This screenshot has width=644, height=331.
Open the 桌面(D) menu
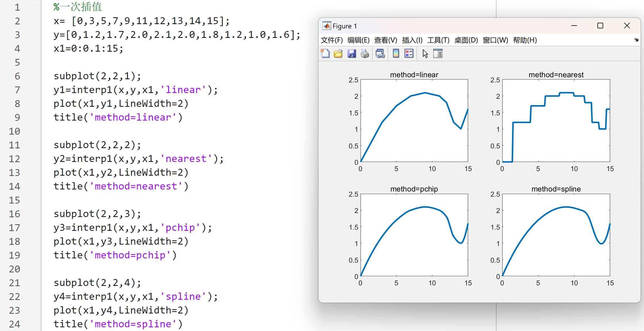click(x=466, y=40)
